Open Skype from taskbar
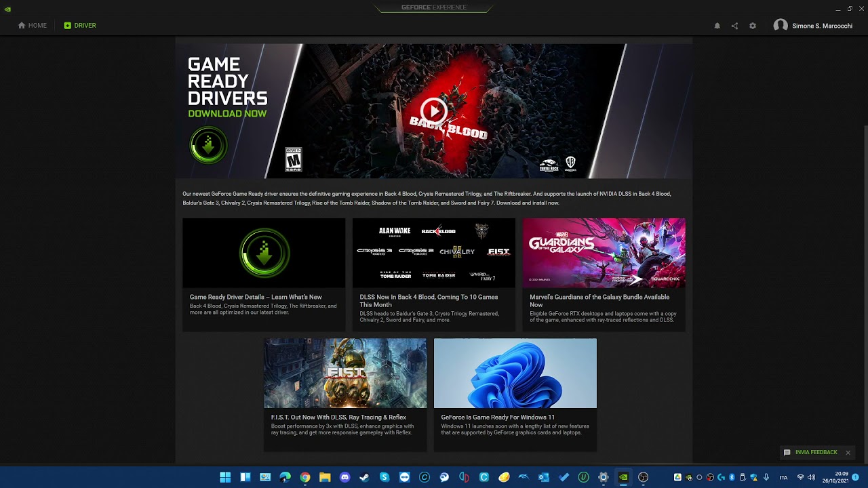 click(x=384, y=477)
